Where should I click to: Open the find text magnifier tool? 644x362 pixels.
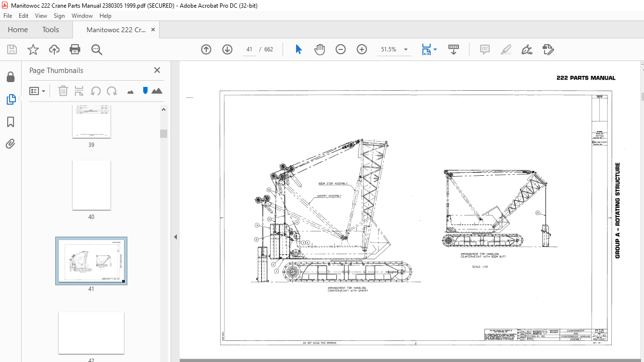pos(97,49)
